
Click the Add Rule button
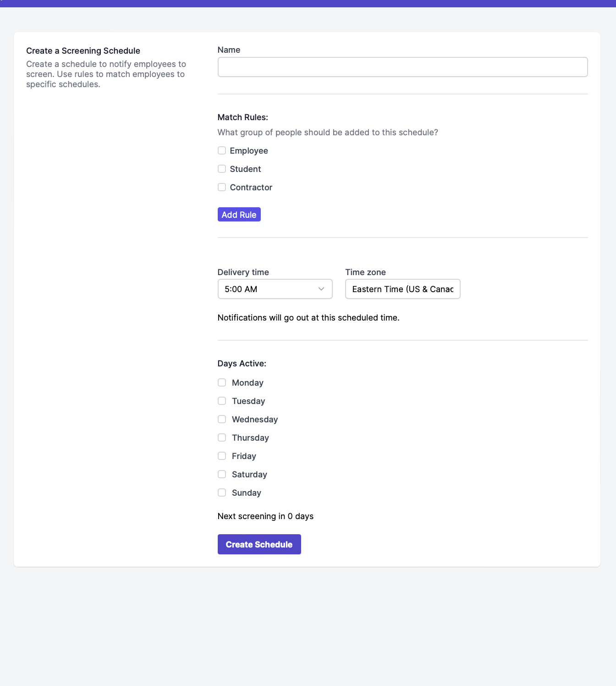[x=239, y=215]
